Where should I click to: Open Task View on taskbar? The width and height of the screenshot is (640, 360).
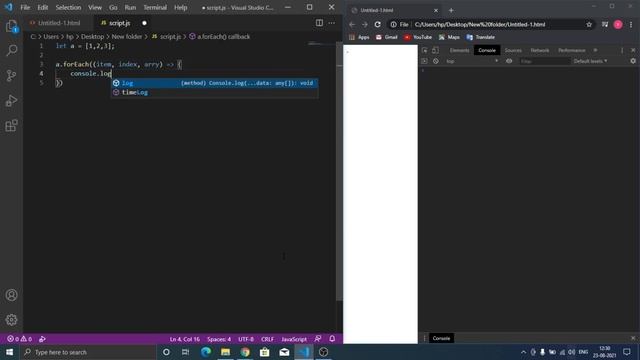pos(186,352)
